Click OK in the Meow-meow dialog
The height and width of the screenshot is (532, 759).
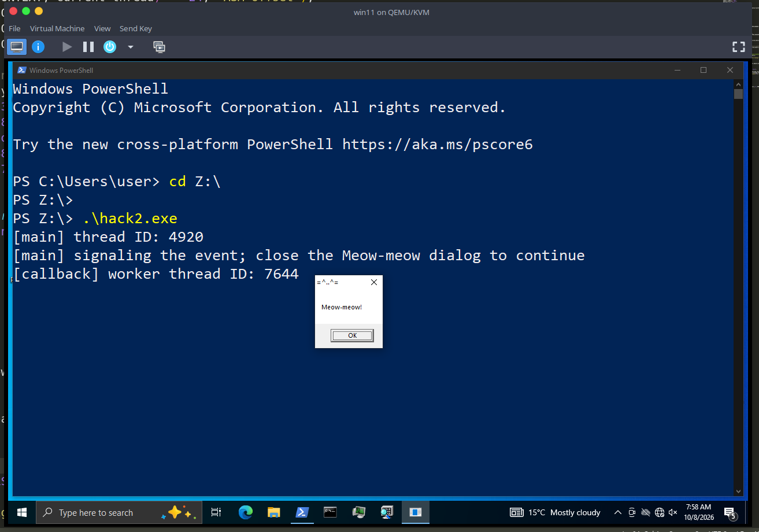352,335
